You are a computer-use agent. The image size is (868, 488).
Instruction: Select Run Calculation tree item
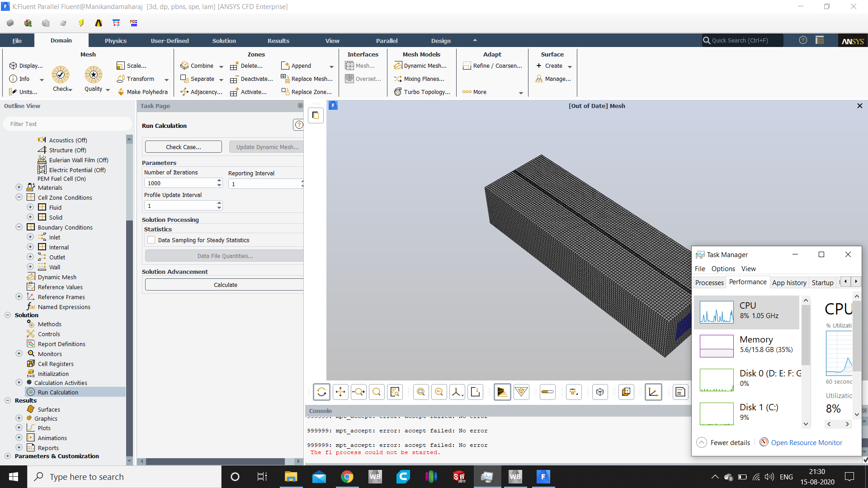pos(58,392)
